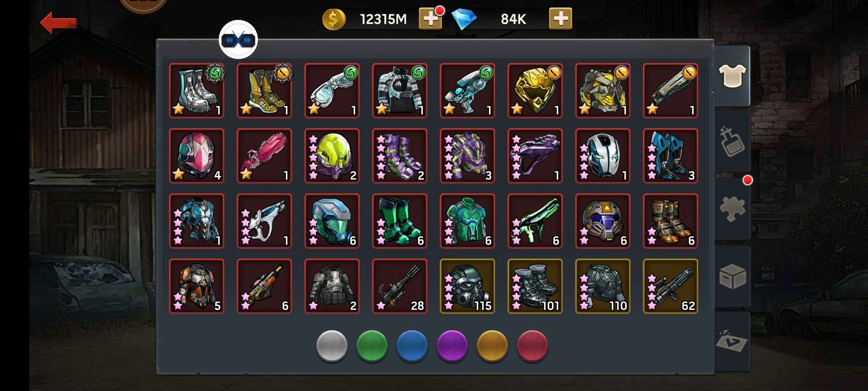The image size is (868, 391).
Task: Select the pink helmet with count 4
Action: pos(196,156)
